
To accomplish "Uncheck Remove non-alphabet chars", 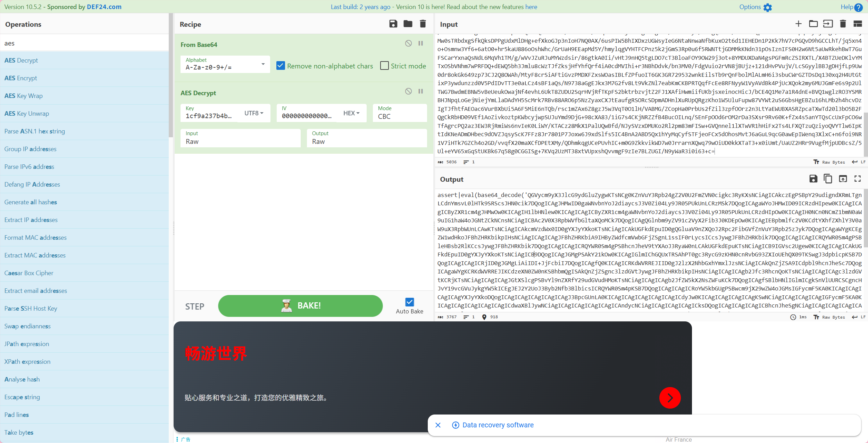I will tap(281, 66).
